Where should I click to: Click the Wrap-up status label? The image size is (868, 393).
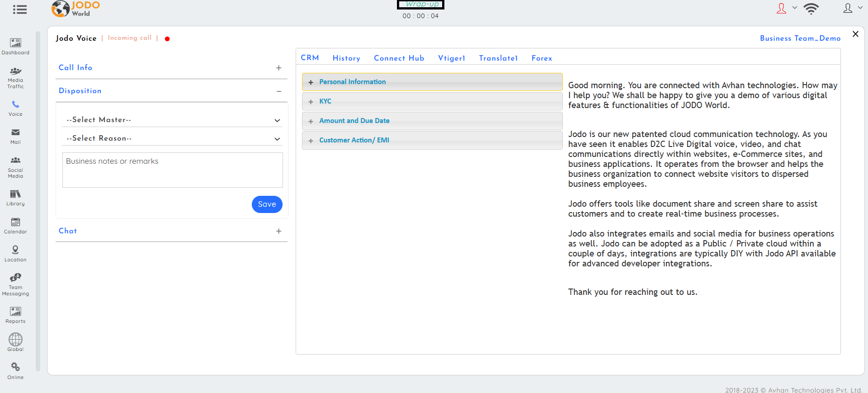click(421, 4)
